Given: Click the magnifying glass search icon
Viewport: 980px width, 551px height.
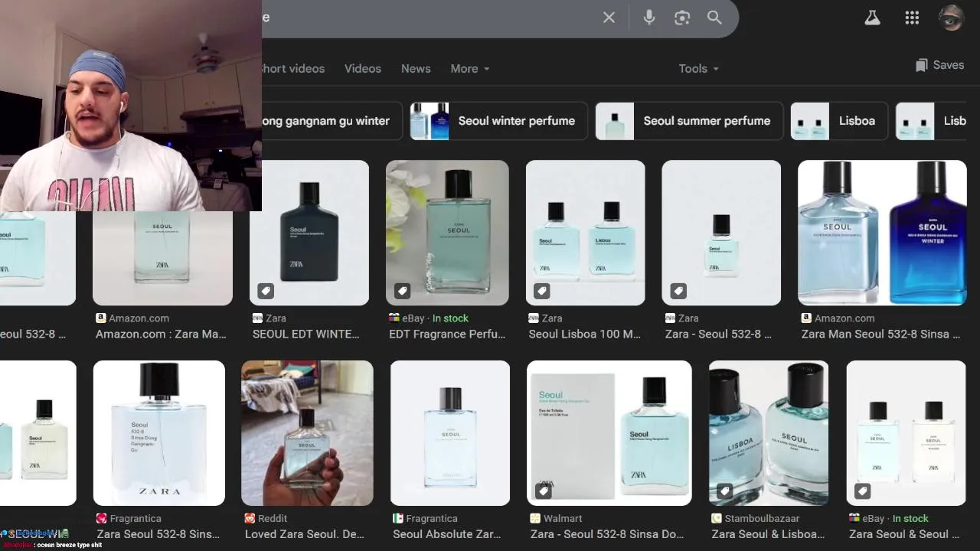Looking at the screenshot, I should (x=714, y=18).
